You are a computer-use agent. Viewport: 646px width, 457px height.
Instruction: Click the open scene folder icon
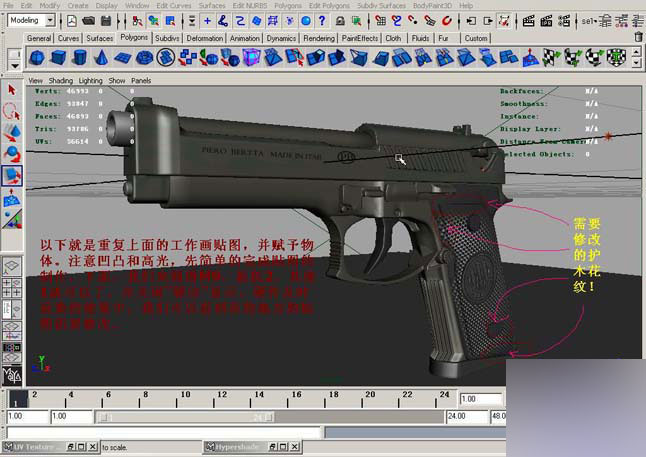click(x=88, y=21)
